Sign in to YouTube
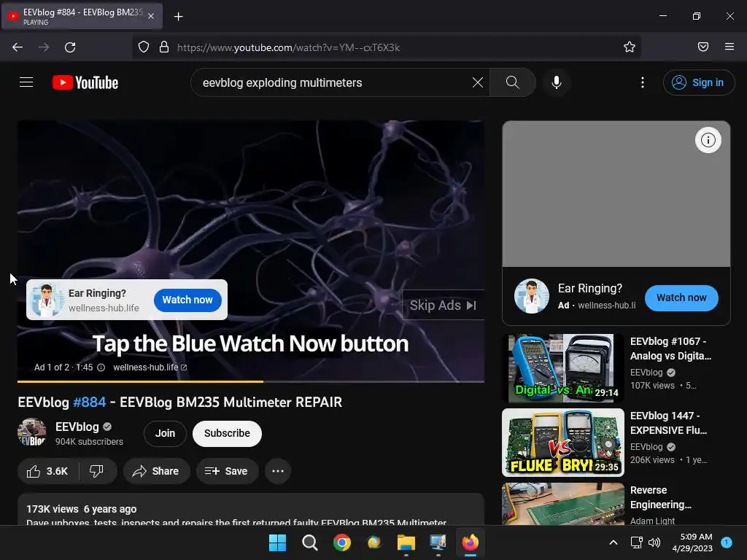The height and width of the screenshot is (560, 747). click(x=698, y=82)
